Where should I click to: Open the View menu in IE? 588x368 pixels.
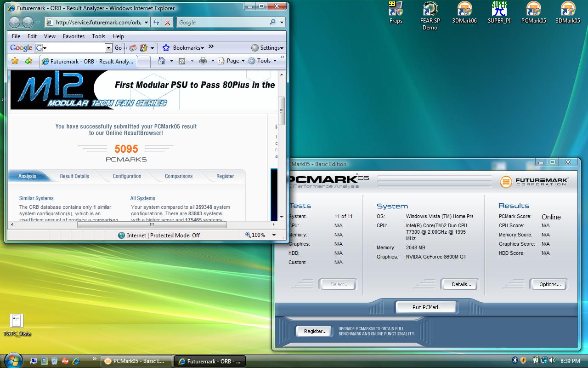coord(50,36)
